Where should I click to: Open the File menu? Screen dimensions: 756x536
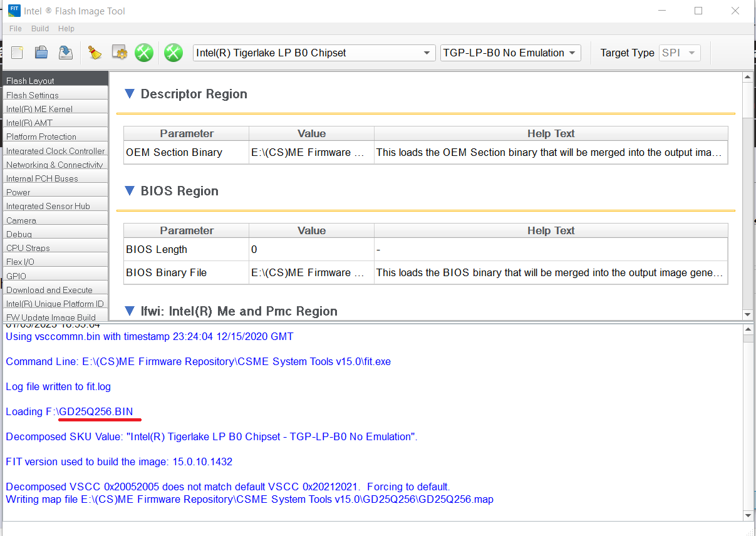[x=16, y=29]
